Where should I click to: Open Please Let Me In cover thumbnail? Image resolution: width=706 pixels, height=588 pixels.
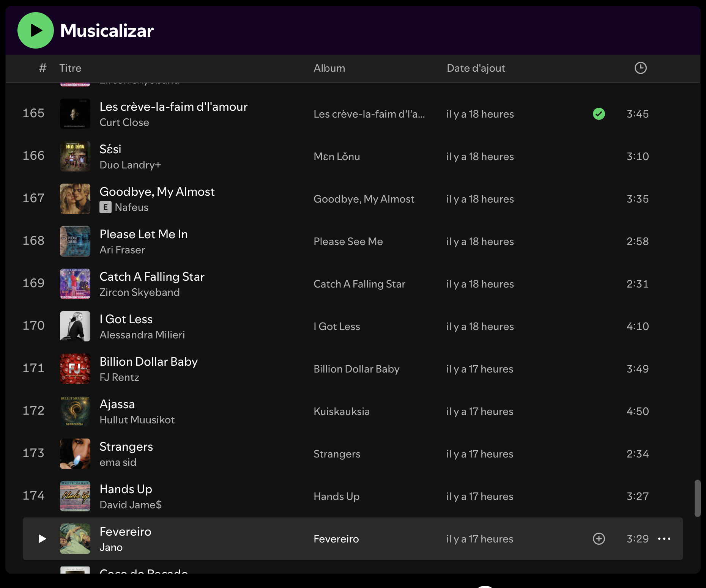coord(75,241)
